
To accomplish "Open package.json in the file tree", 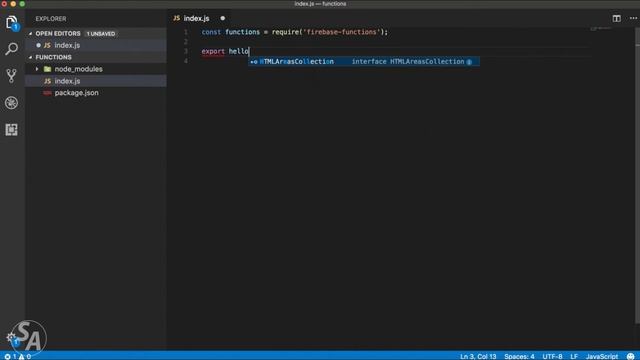I will (x=96, y=93).
